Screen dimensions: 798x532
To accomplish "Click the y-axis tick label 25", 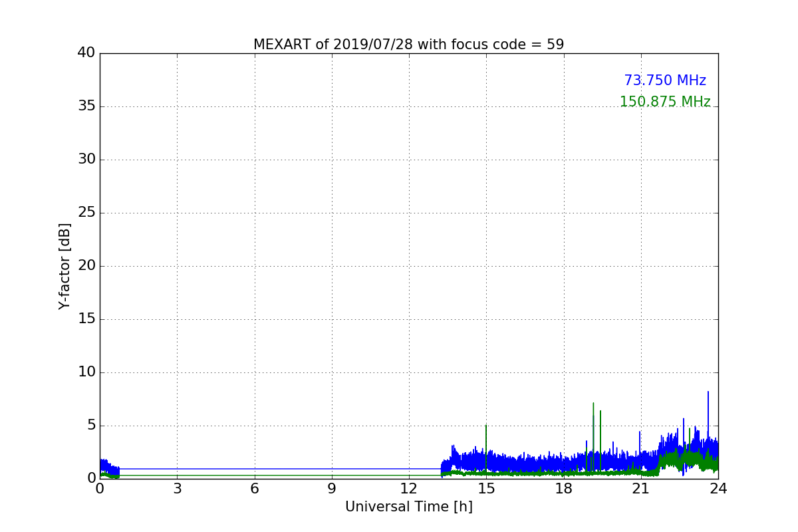I will pos(86,213).
